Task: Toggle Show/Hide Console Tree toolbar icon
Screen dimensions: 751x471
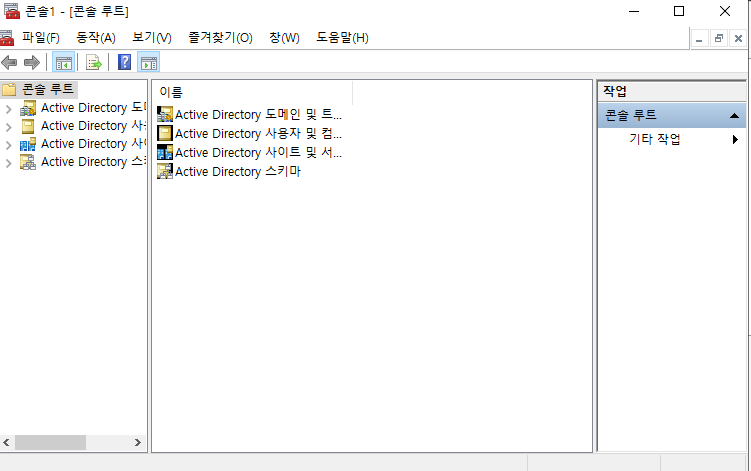Action: [x=63, y=62]
